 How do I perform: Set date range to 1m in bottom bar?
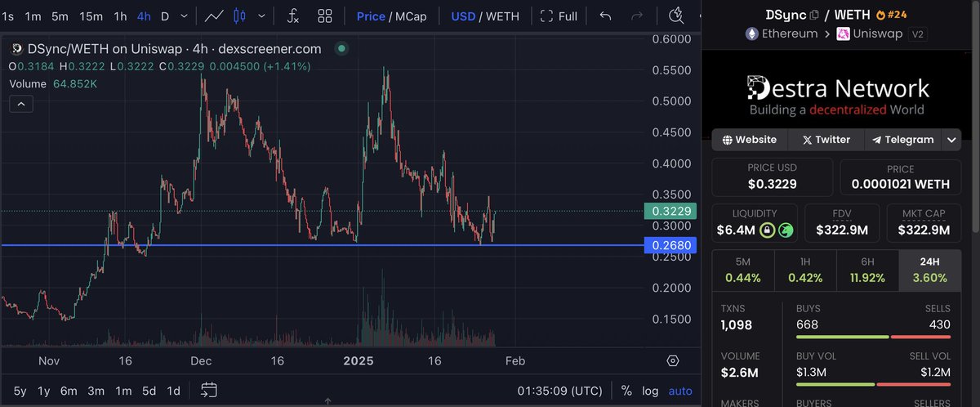tap(122, 391)
